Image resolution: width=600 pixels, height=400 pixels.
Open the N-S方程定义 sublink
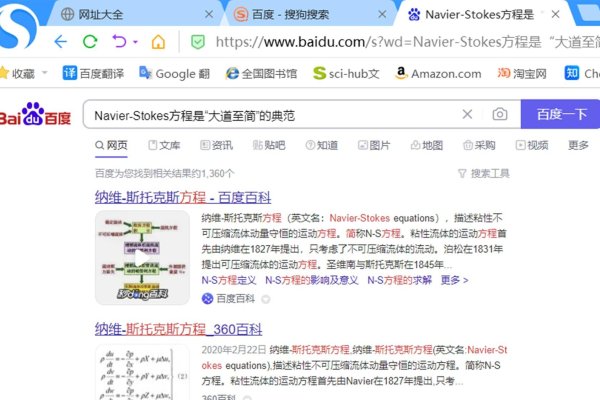[229, 280]
